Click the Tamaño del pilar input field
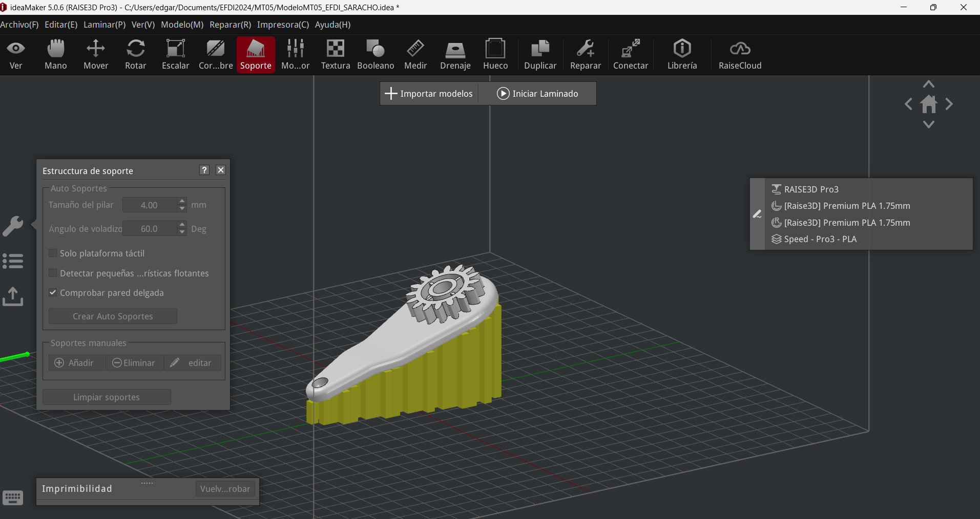The image size is (980, 519). [x=150, y=205]
